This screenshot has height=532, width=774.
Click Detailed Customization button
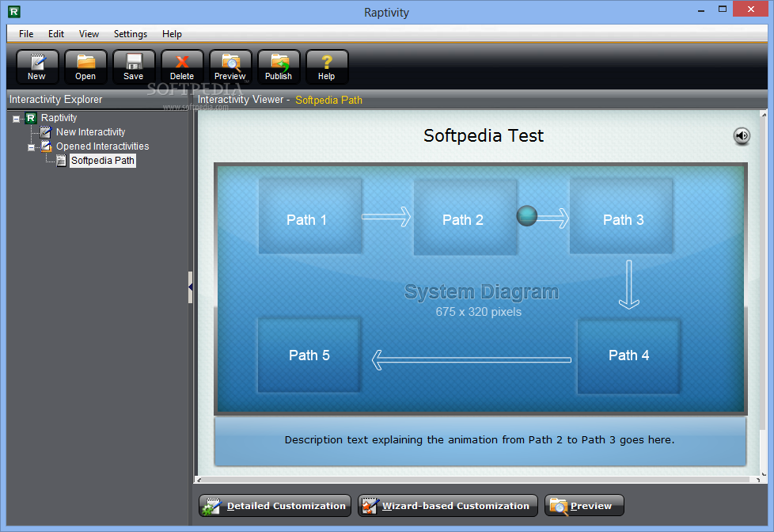pos(275,506)
